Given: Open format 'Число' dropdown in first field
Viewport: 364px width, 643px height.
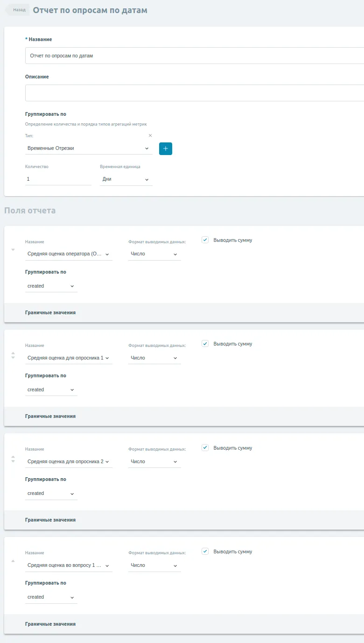Looking at the screenshot, I should tap(154, 254).
